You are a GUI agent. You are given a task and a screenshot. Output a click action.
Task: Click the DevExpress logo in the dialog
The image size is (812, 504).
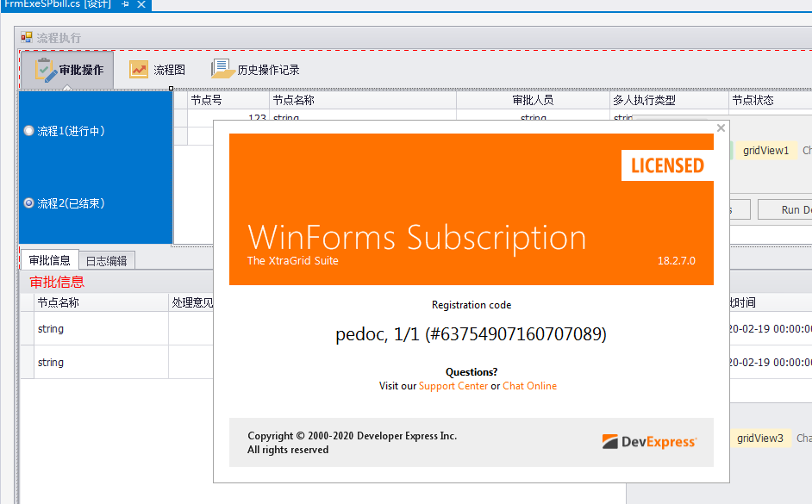point(649,442)
